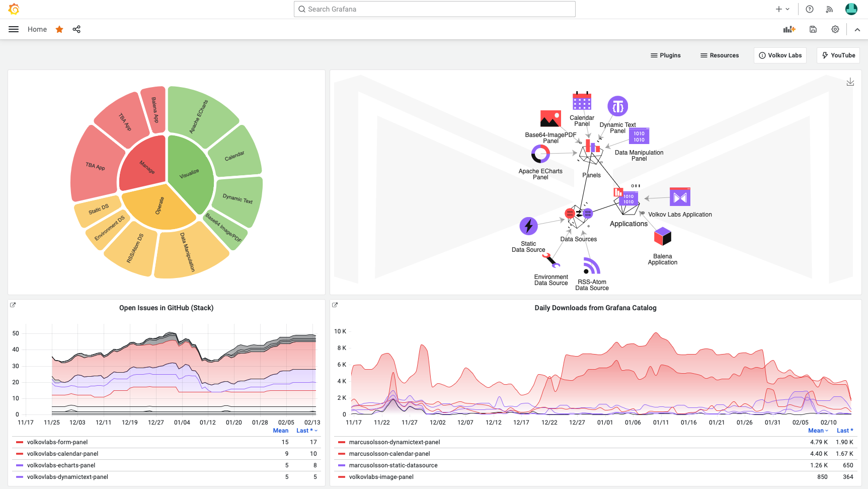Image resolution: width=868 pixels, height=489 pixels.
Task: Sort Daily Downloads legend by Last
Action: pyautogui.click(x=845, y=431)
